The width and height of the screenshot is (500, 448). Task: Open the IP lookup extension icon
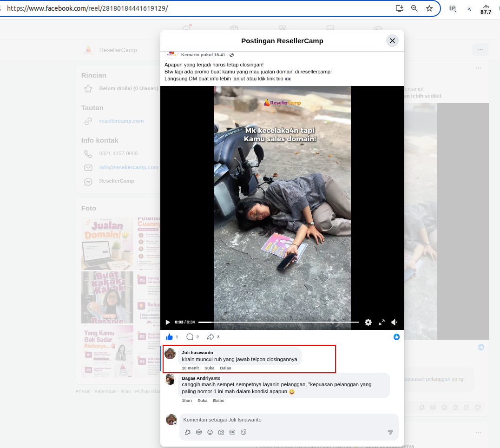click(x=453, y=9)
